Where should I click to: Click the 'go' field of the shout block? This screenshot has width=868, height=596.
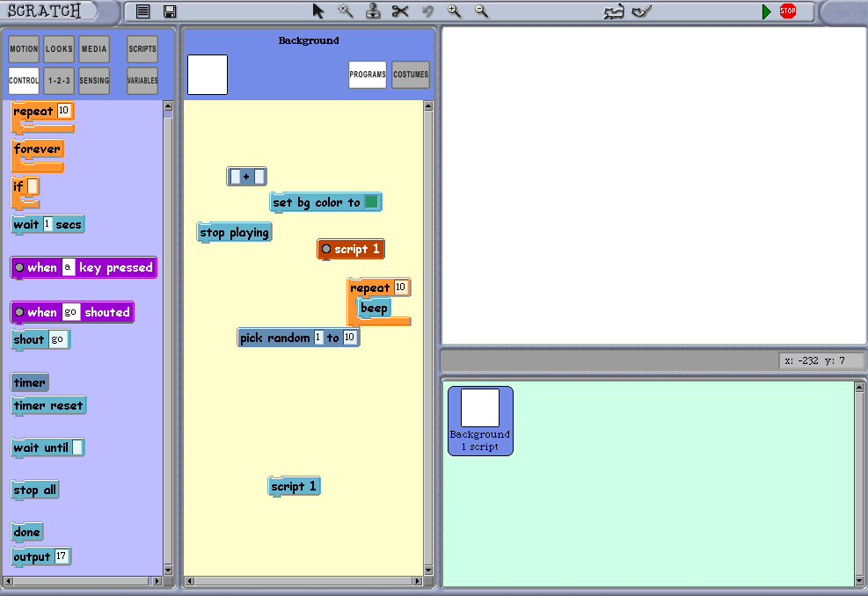[57, 339]
